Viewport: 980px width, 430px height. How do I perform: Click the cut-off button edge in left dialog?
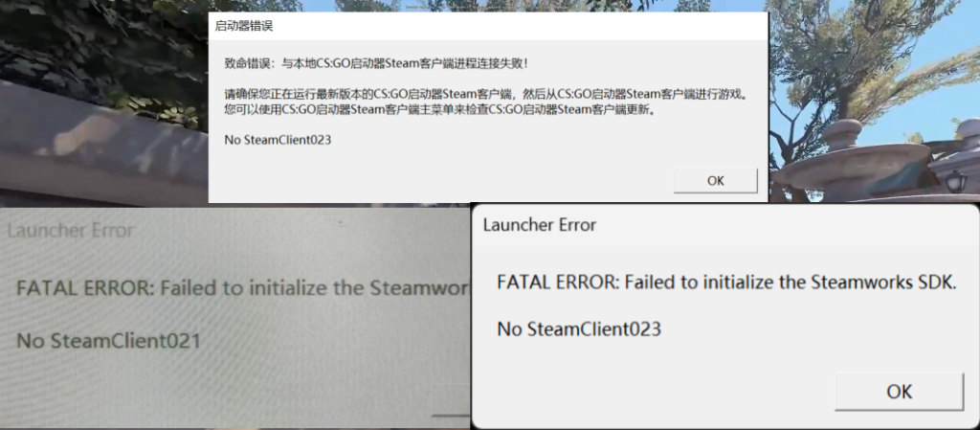click(451, 415)
